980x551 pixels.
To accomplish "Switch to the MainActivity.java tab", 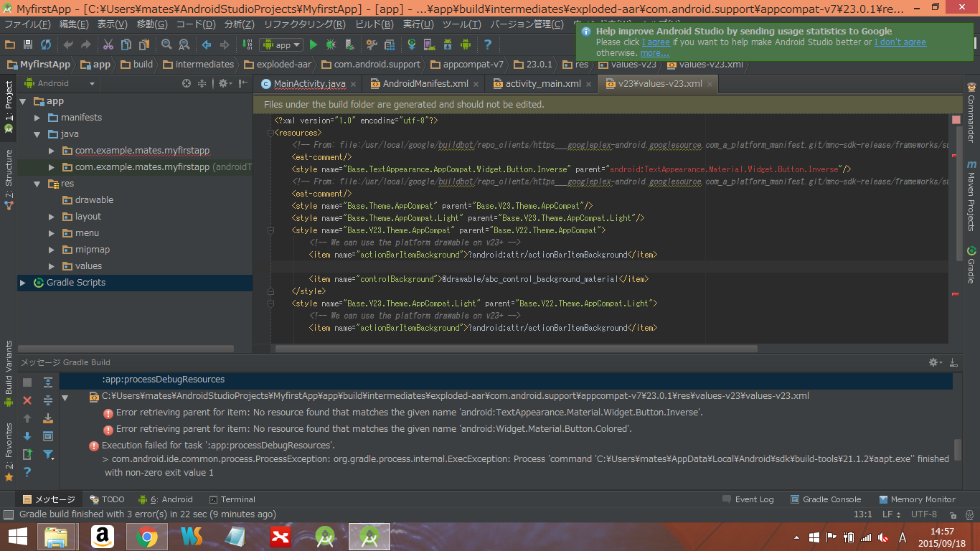I will 309,84.
